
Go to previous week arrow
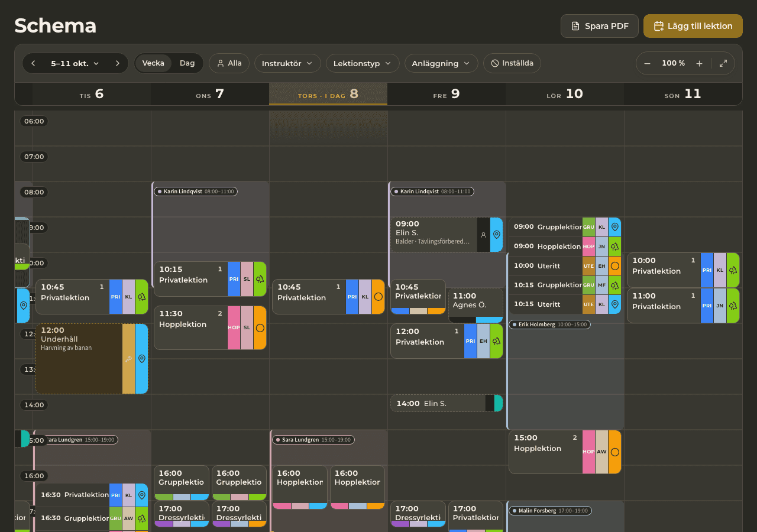33,63
